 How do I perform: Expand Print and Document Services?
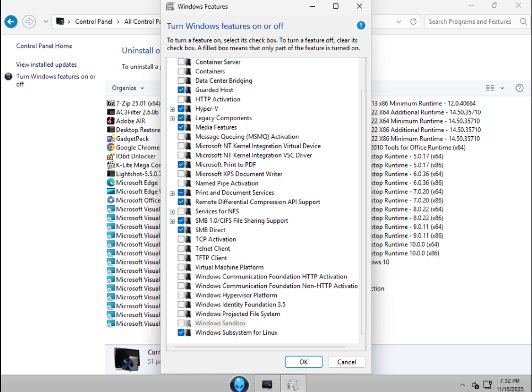click(x=173, y=193)
